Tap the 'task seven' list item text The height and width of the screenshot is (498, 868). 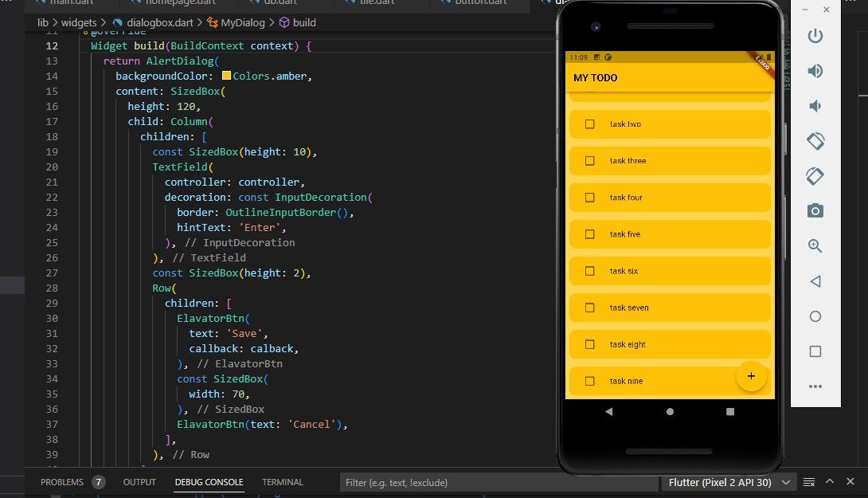pos(629,308)
